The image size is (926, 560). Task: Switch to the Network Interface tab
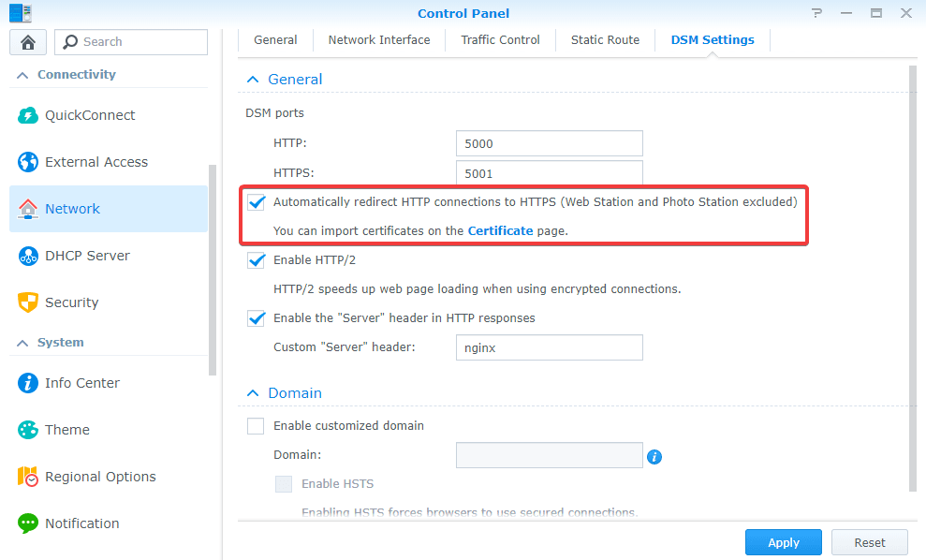pos(378,40)
